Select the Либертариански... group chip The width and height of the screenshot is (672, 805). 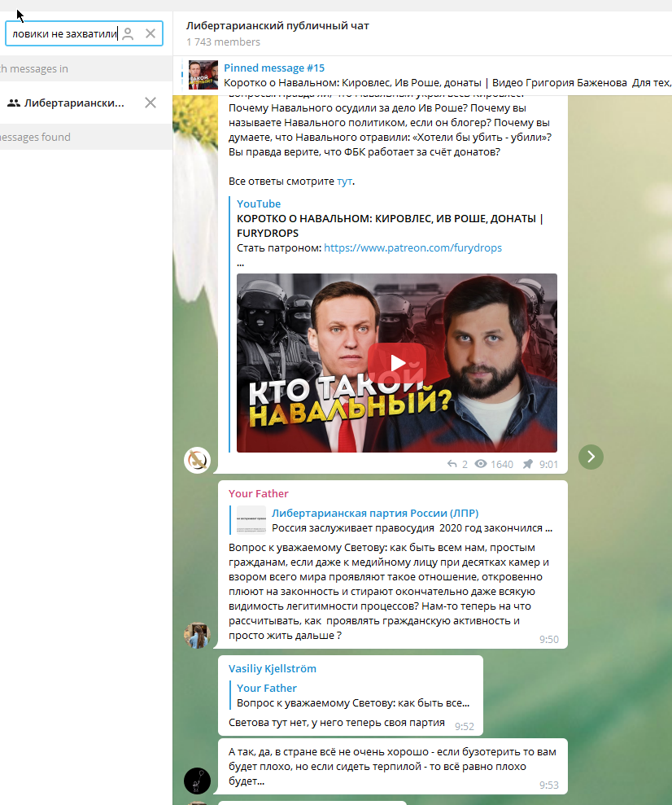(66, 103)
